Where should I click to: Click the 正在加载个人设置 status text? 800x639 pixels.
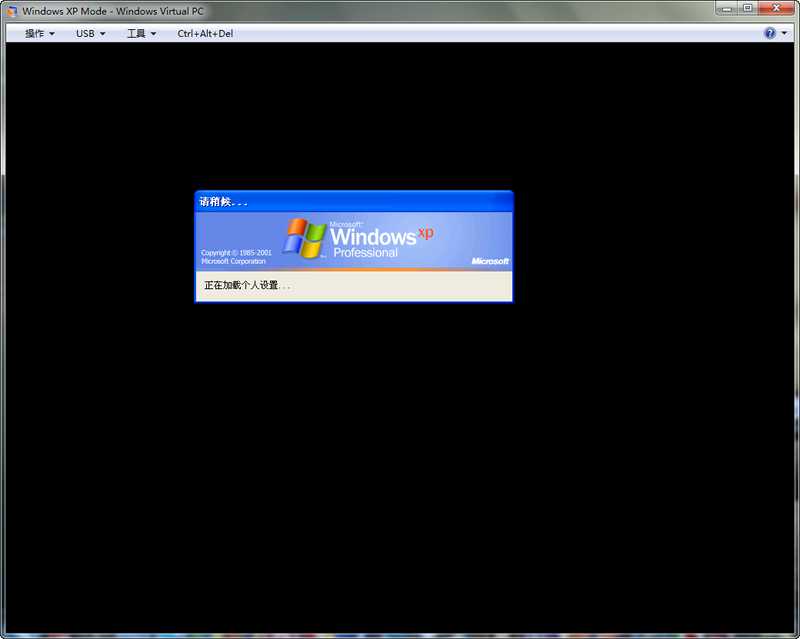(247, 285)
